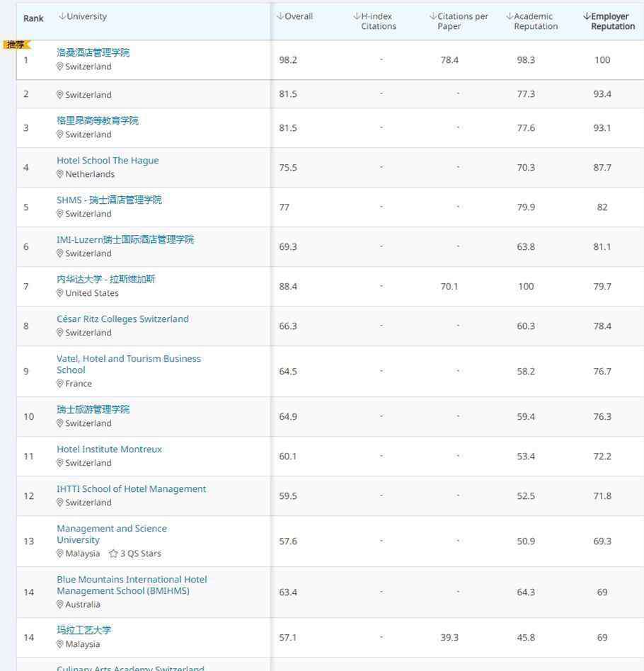Screen dimensions: 644x671
Task: Sort by Academic Reputation arrow
Action: click(x=510, y=16)
